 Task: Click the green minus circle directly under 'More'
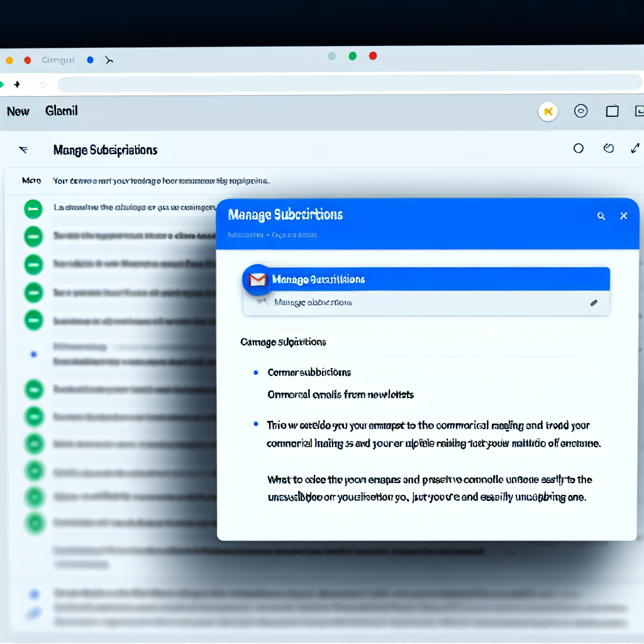click(33, 209)
